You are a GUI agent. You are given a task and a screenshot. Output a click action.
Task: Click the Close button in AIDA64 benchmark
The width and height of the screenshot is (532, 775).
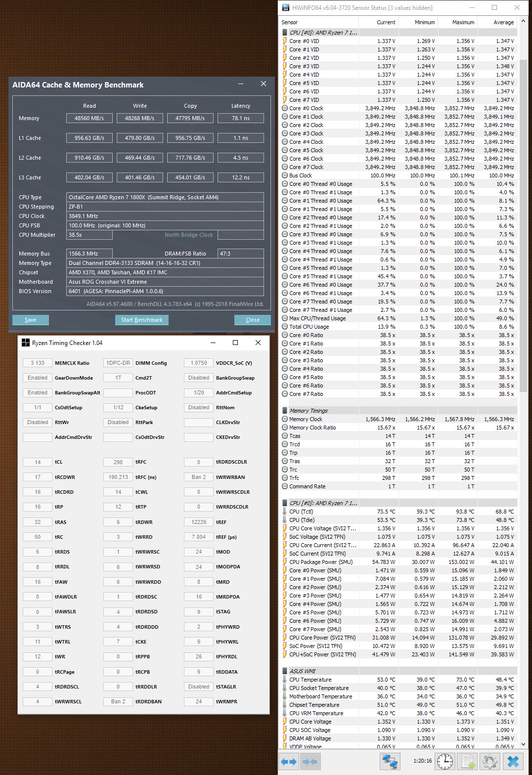tap(253, 320)
